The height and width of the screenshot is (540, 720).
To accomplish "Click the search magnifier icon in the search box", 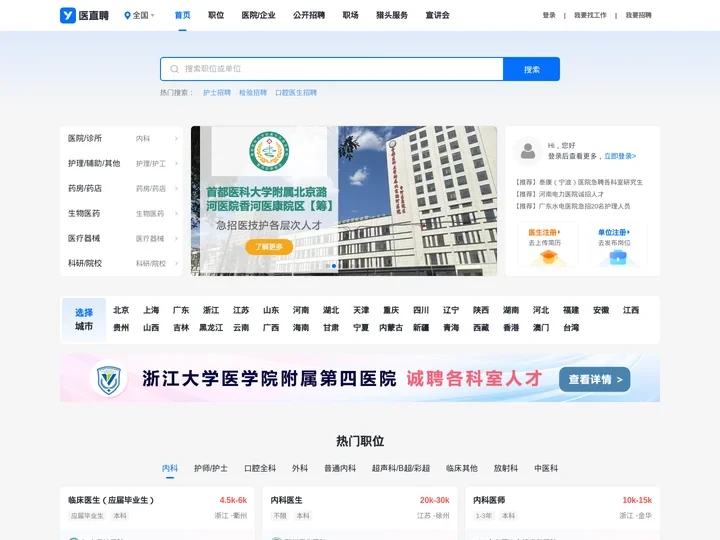I will click(174, 69).
